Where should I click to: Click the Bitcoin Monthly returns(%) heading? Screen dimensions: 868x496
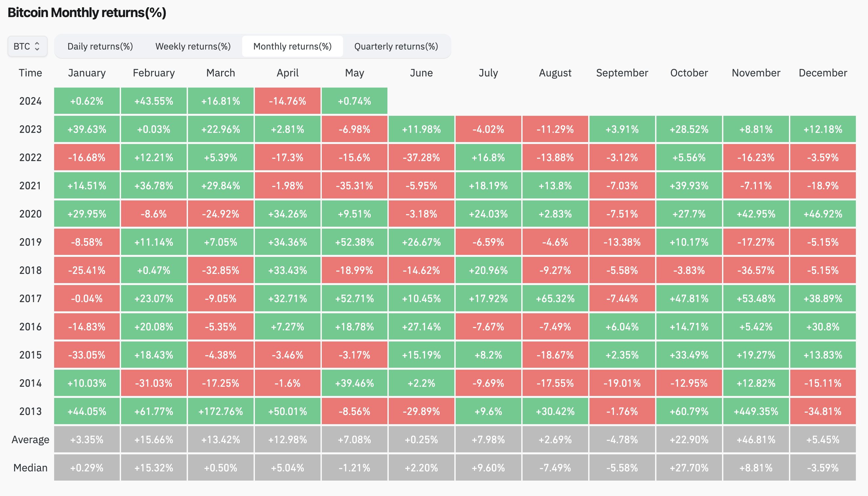click(87, 12)
